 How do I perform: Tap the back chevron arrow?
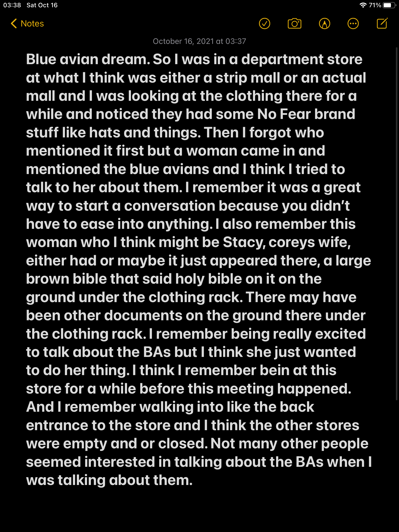(x=14, y=24)
